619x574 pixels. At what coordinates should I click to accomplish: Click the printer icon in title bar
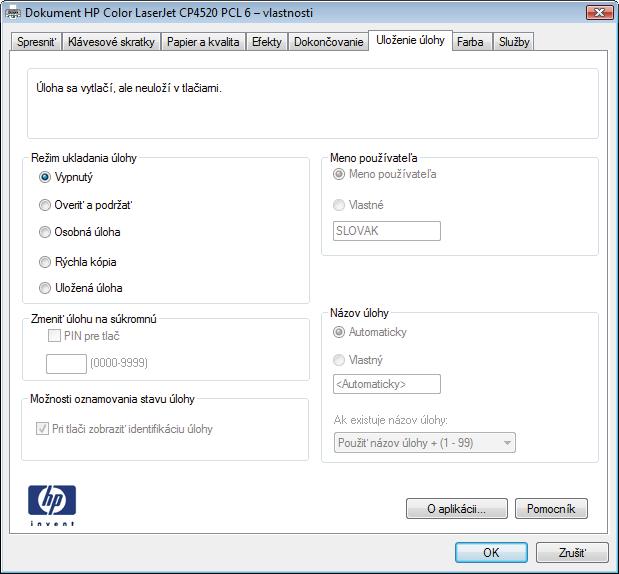click(13, 13)
